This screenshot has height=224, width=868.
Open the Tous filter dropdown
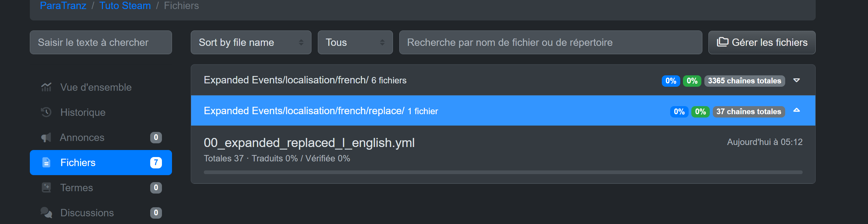pyautogui.click(x=355, y=43)
